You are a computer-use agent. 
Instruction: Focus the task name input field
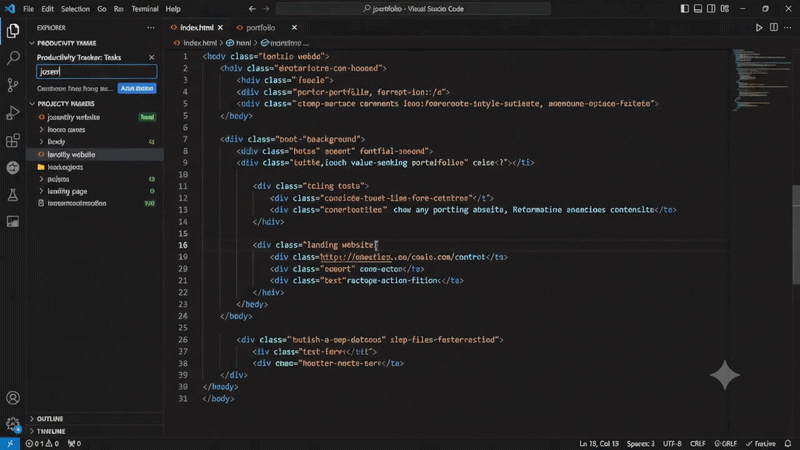pos(96,72)
